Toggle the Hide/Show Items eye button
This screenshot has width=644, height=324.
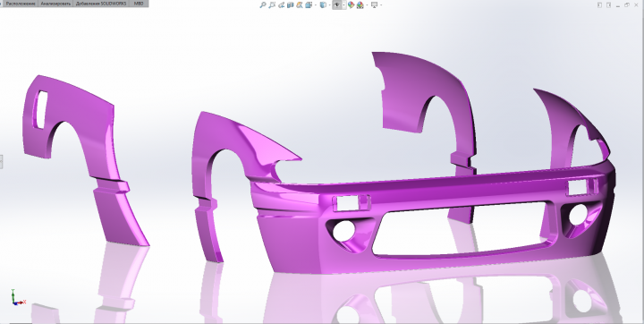336,5
